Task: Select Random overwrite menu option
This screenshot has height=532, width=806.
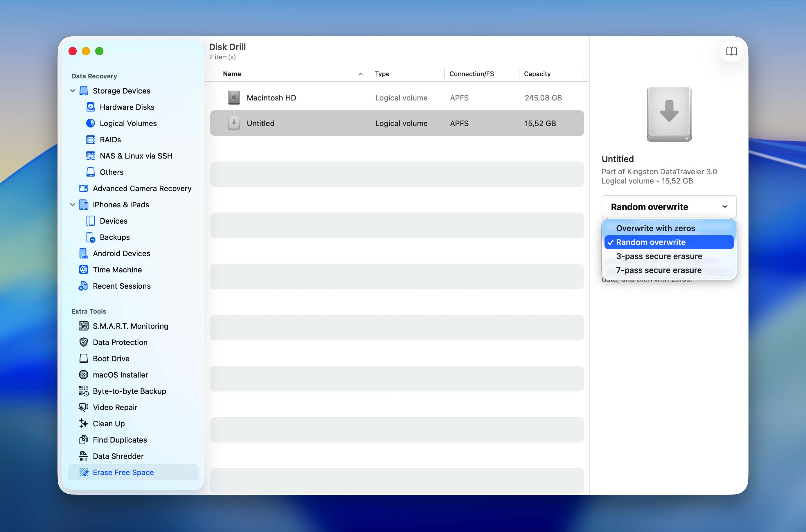Action: tap(669, 242)
